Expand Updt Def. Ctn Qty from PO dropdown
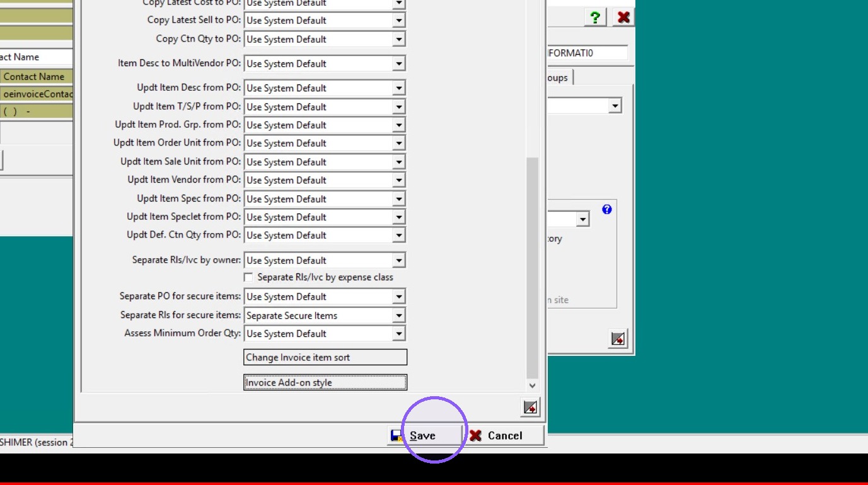The width and height of the screenshot is (868, 485). pyautogui.click(x=398, y=235)
